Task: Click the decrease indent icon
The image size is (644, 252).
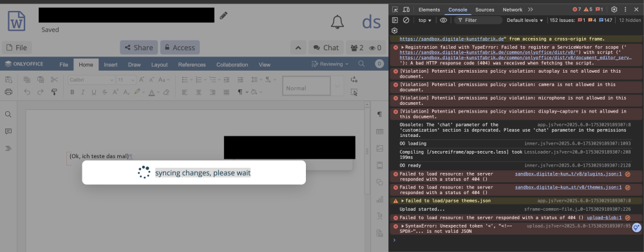Action: coord(227,80)
